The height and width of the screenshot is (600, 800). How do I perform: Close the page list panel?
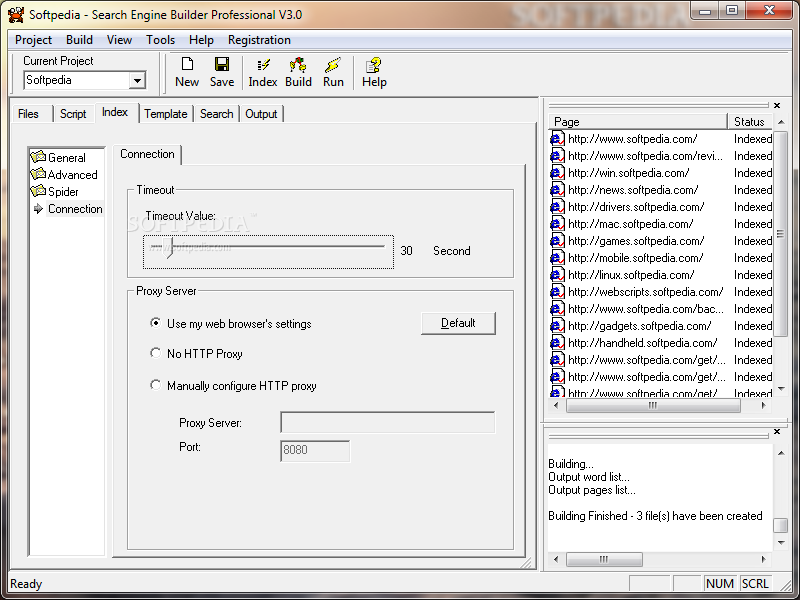[777, 106]
